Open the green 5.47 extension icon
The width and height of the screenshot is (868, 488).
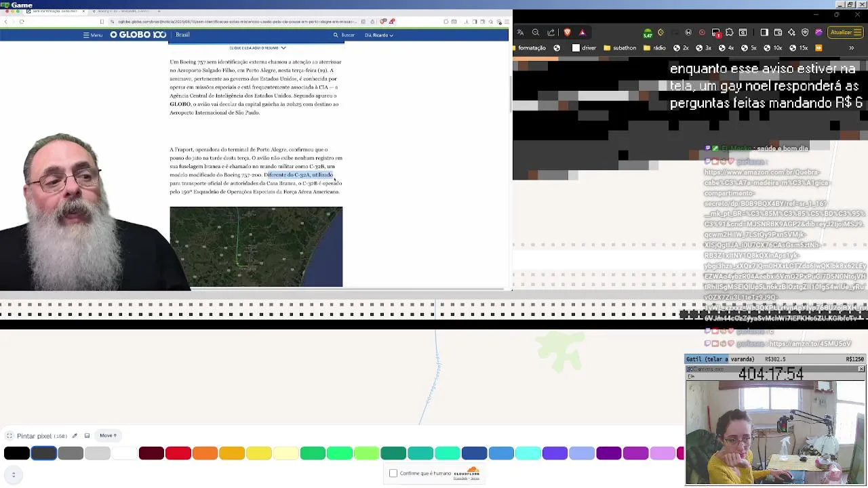[648, 33]
